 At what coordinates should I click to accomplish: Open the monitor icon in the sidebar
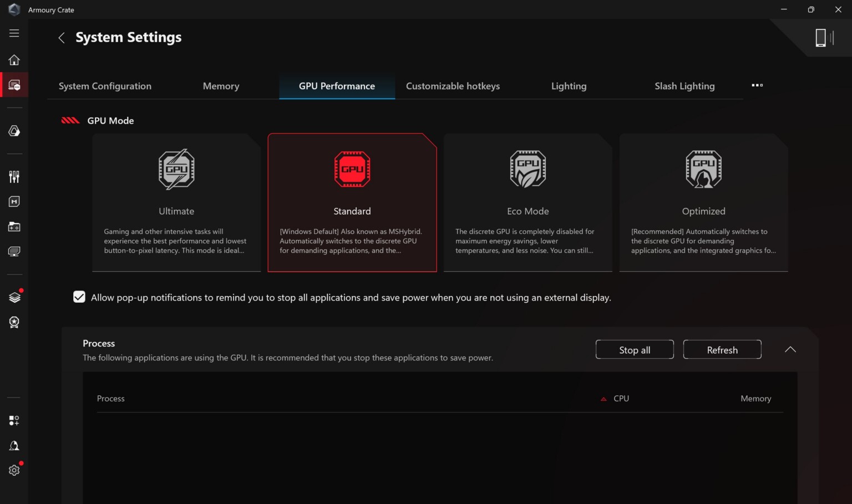[14, 252]
